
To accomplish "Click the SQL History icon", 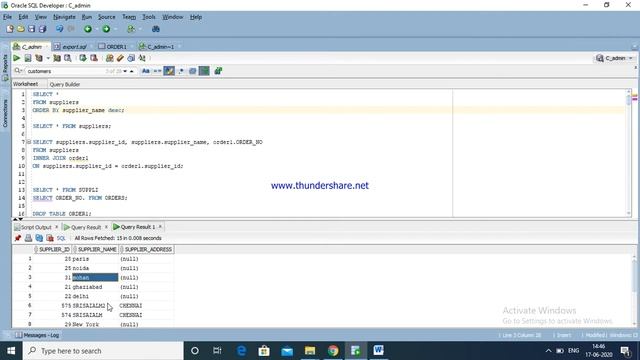I will click(131, 58).
